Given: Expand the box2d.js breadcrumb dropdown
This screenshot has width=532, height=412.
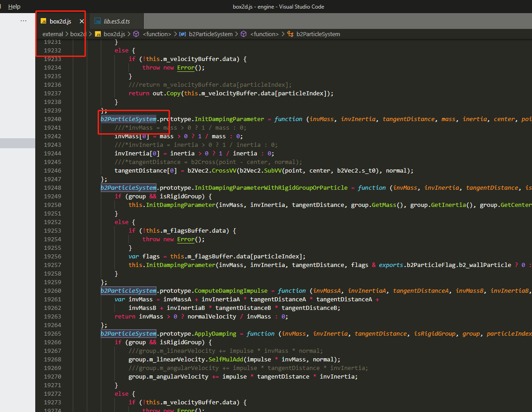Looking at the screenshot, I should coord(114,34).
